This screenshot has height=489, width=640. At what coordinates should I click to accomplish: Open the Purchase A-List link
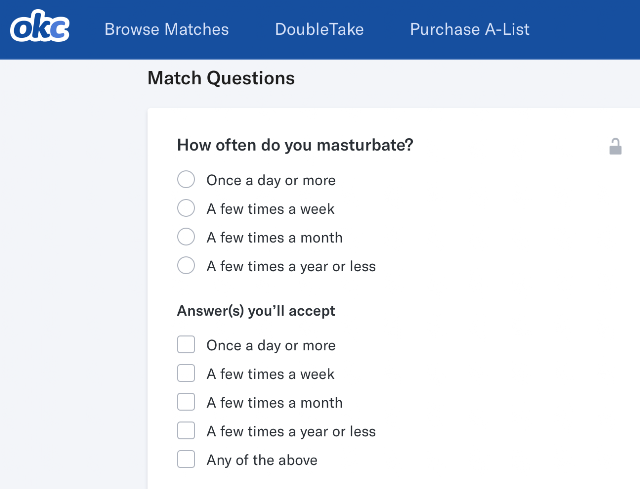(x=469, y=29)
